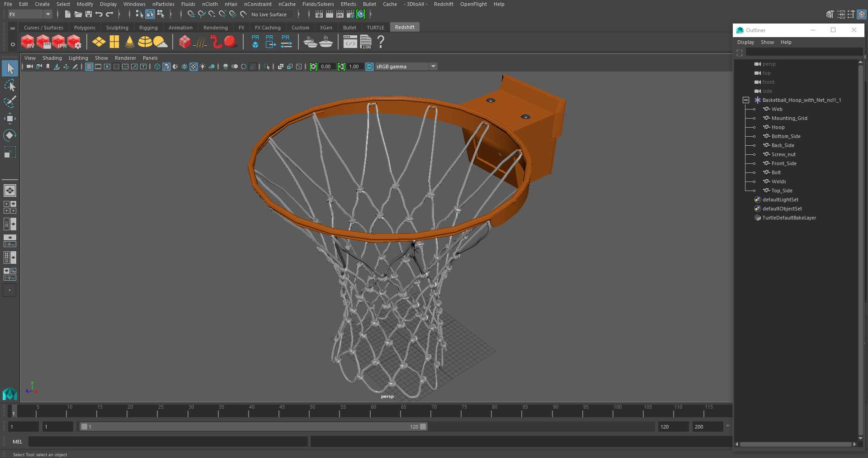This screenshot has width=868, height=458.
Task: Create a Redshift portal light grid icon
Action: coord(114,42)
